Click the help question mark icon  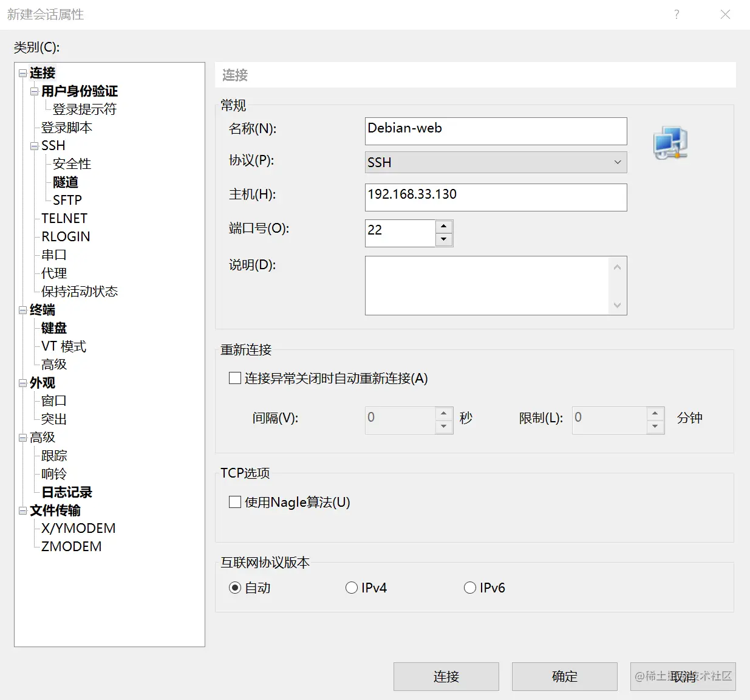677,15
